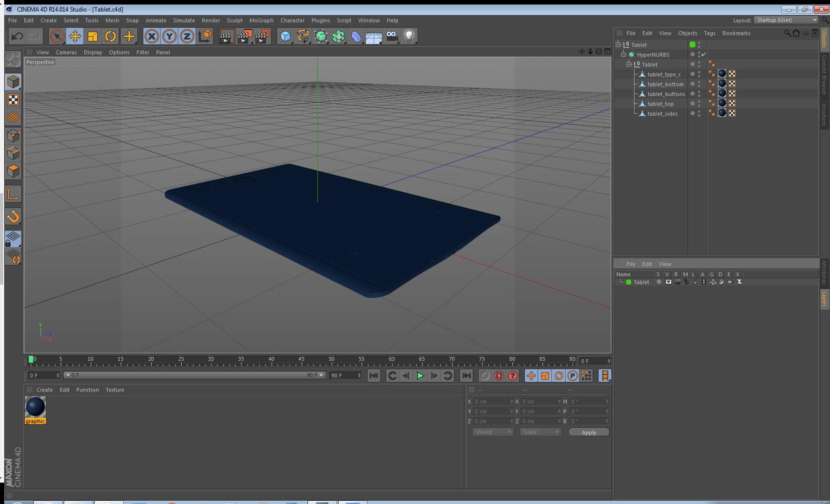Open the MoGraph menu
The image size is (830, 504).
pos(262,21)
